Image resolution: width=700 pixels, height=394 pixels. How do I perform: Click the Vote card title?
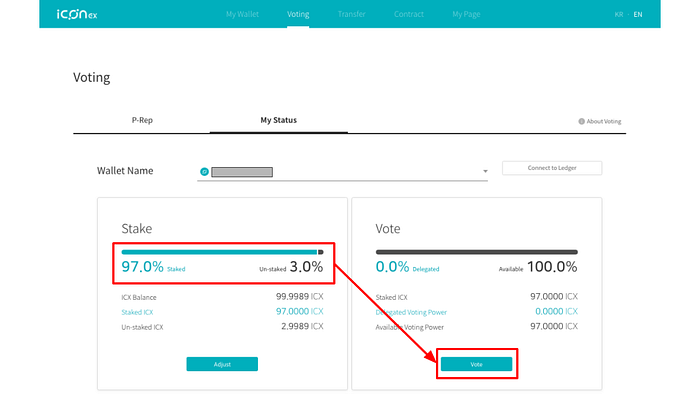pyautogui.click(x=388, y=228)
